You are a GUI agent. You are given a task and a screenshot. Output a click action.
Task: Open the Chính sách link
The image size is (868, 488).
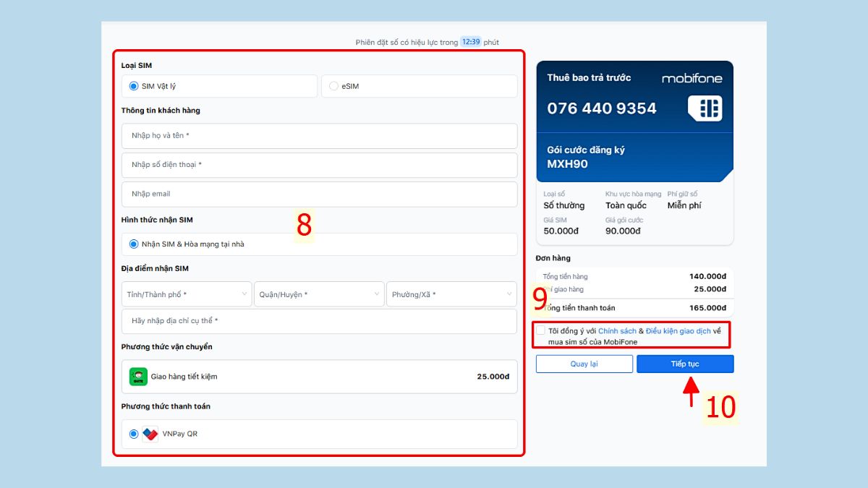[617, 331]
